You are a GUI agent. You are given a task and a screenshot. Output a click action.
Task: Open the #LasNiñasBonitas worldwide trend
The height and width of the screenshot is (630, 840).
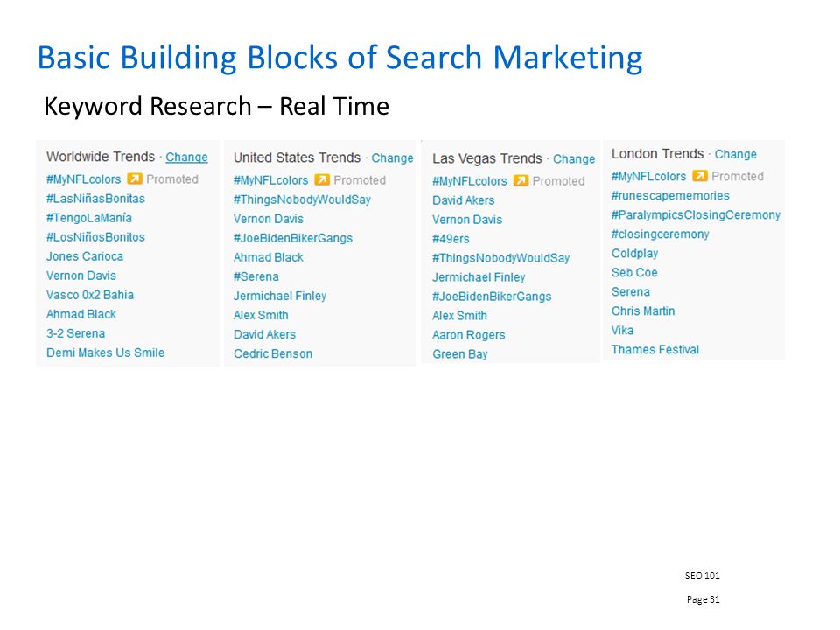coord(95,199)
